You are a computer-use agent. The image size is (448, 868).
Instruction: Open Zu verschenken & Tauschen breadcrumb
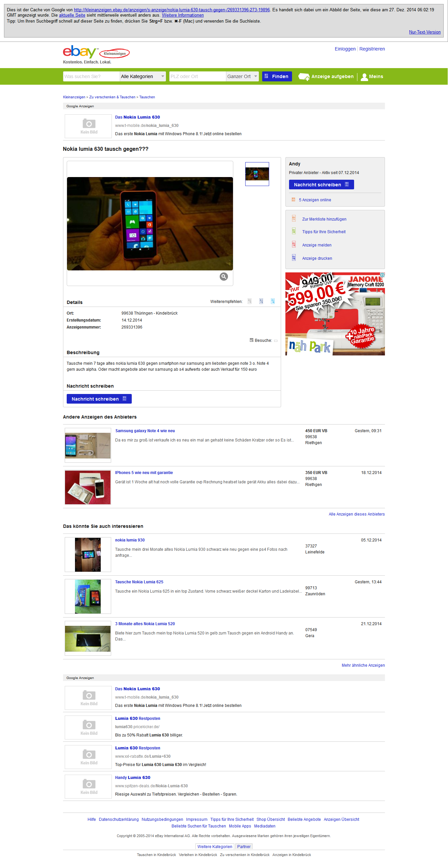pos(112,97)
